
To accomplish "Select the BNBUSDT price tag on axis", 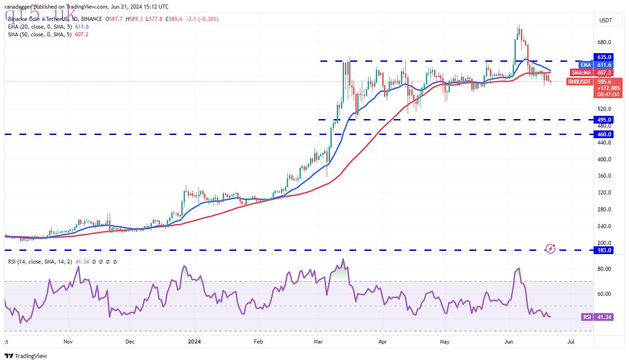I will pyautogui.click(x=579, y=82).
